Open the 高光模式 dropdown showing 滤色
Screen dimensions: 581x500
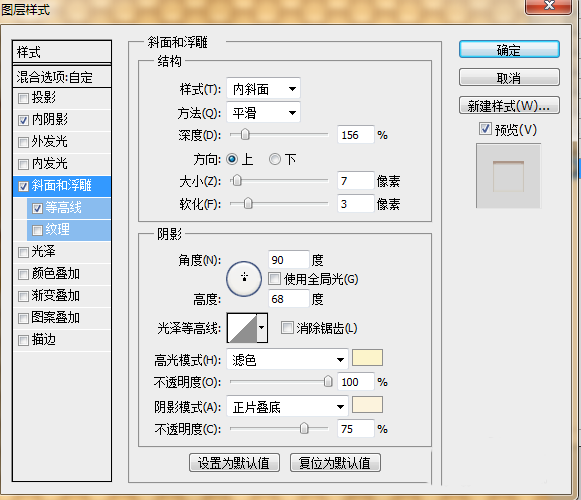[x=287, y=359]
